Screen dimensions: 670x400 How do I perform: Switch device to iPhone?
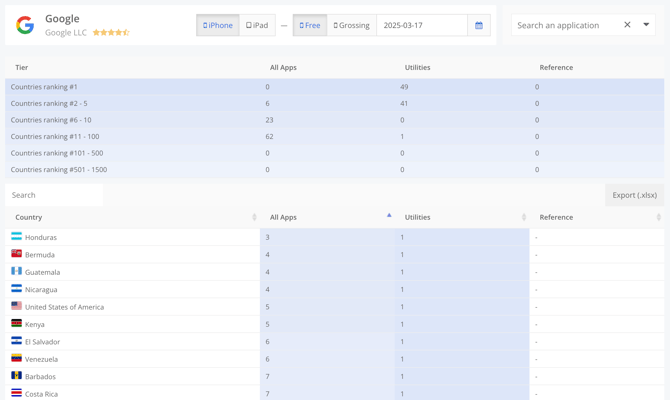(217, 25)
